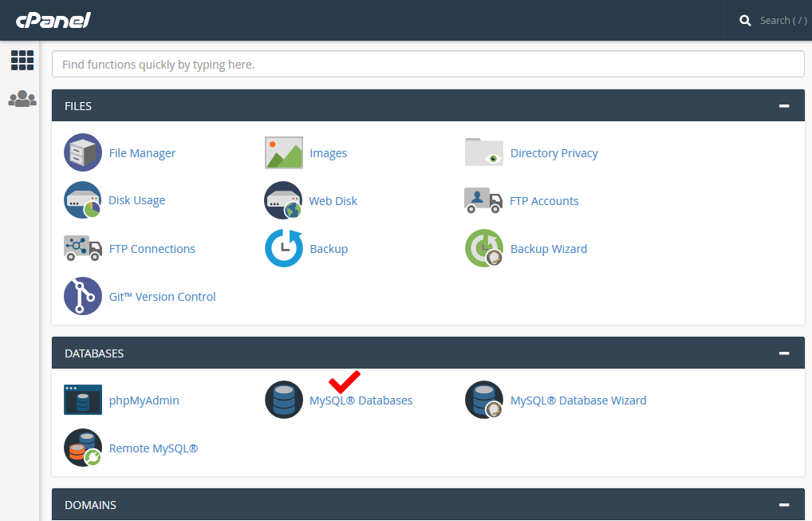Collapse the DATABASES section
Screen dimensions: 812x521
[784, 353]
